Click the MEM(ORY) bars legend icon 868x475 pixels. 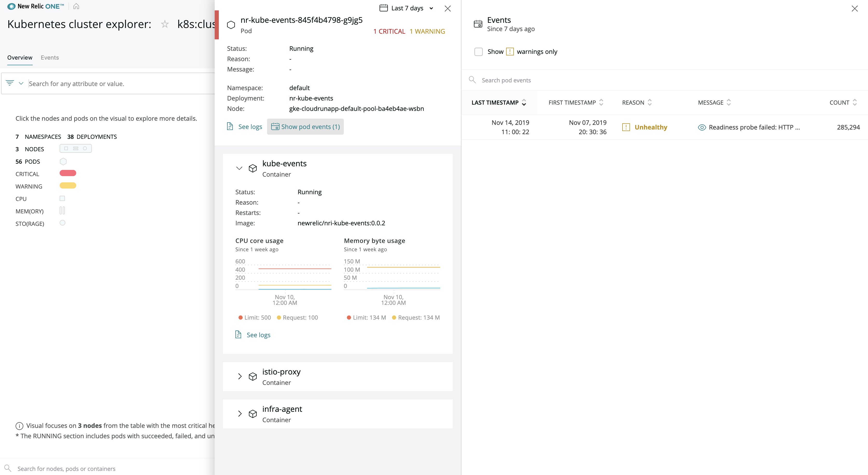point(62,211)
